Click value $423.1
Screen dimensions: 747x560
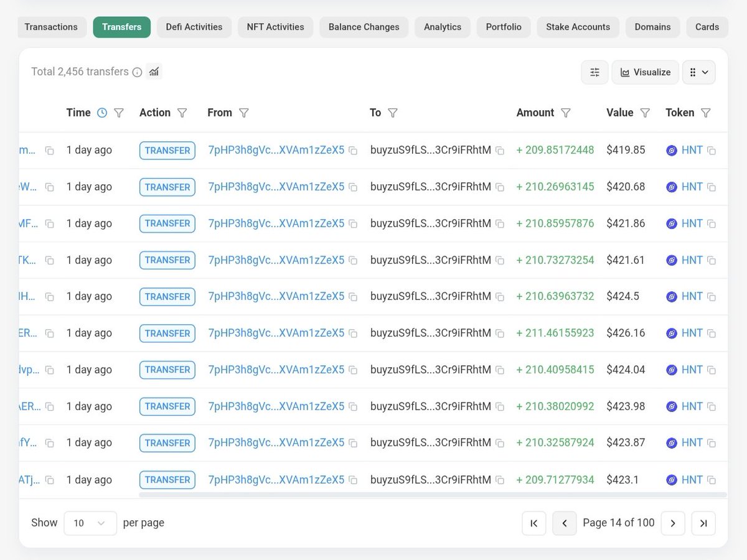coord(622,480)
